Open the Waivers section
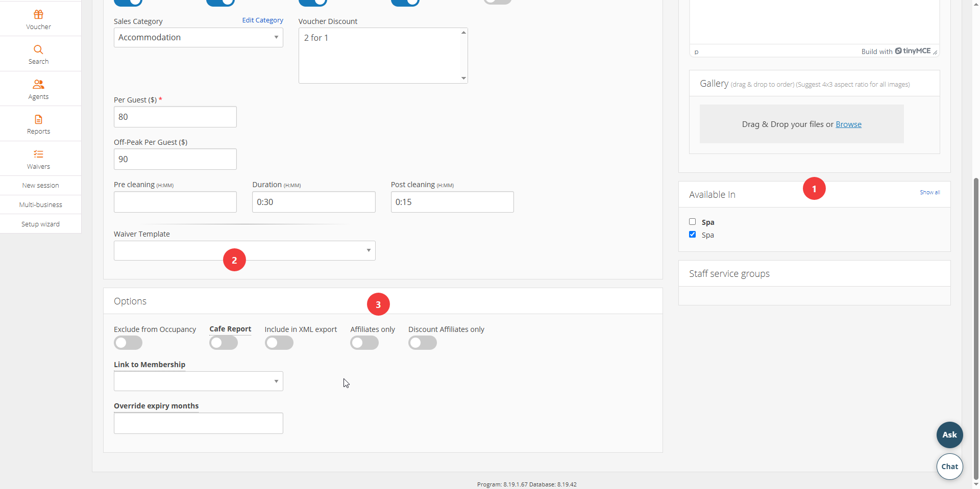980x489 pixels. click(39, 159)
